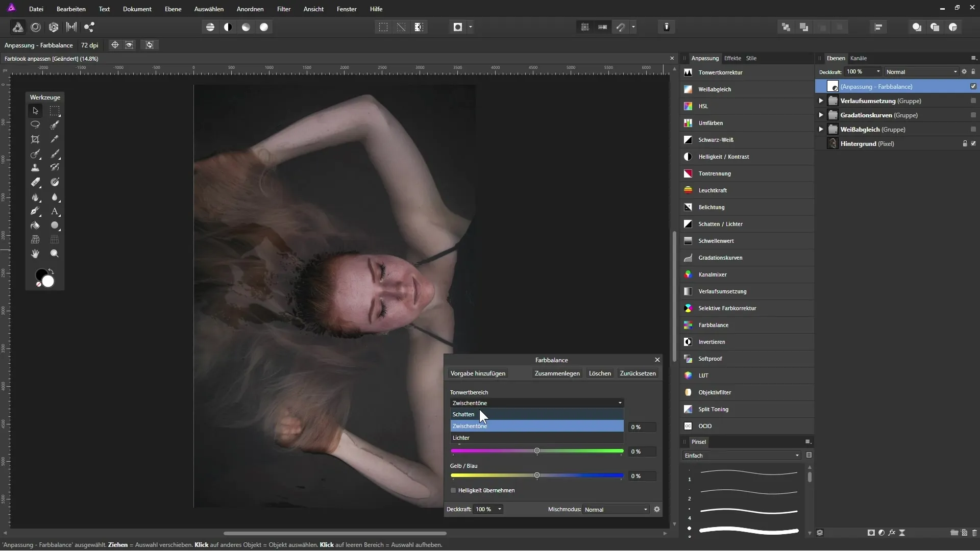The height and width of the screenshot is (551, 980).
Task: Switch to the Stile tab
Action: point(751,58)
